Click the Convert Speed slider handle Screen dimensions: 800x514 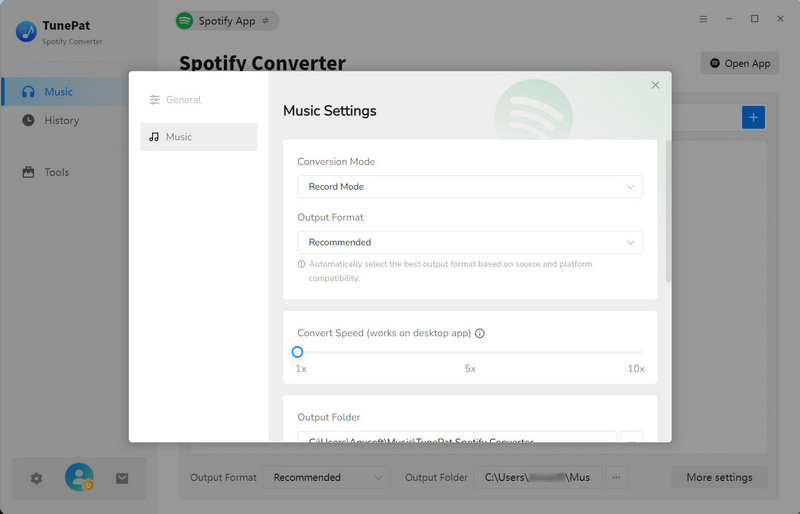click(297, 352)
